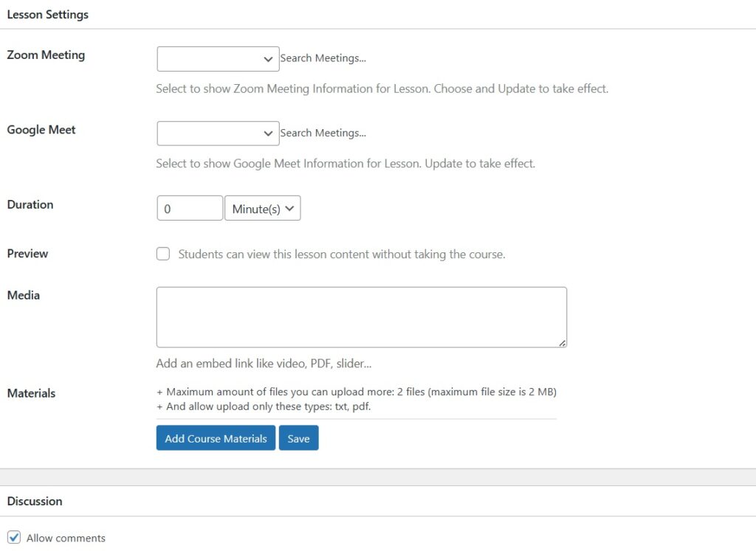Viewport: 756px width, 551px height.
Task: Click the Lesson Settings panel header
Action: click(48, 15)
